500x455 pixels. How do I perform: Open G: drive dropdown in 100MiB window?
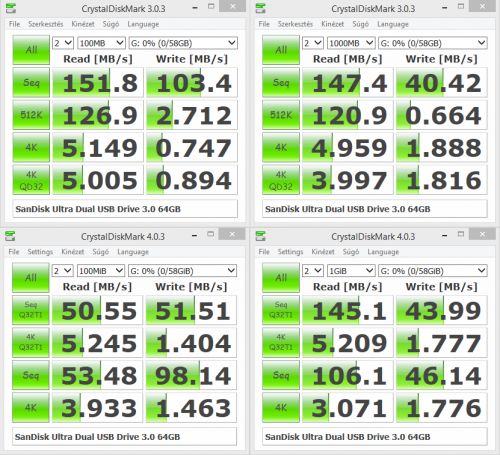click(182, 271)
